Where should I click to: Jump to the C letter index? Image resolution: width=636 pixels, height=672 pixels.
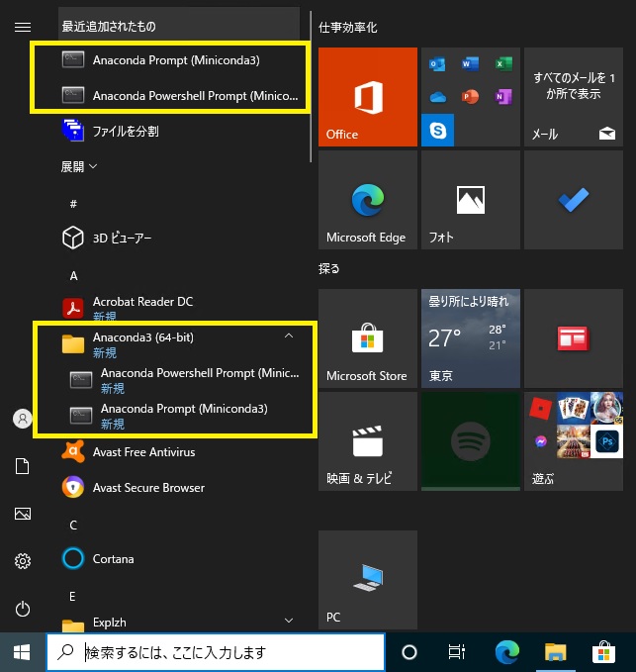(x=73, y=525)
